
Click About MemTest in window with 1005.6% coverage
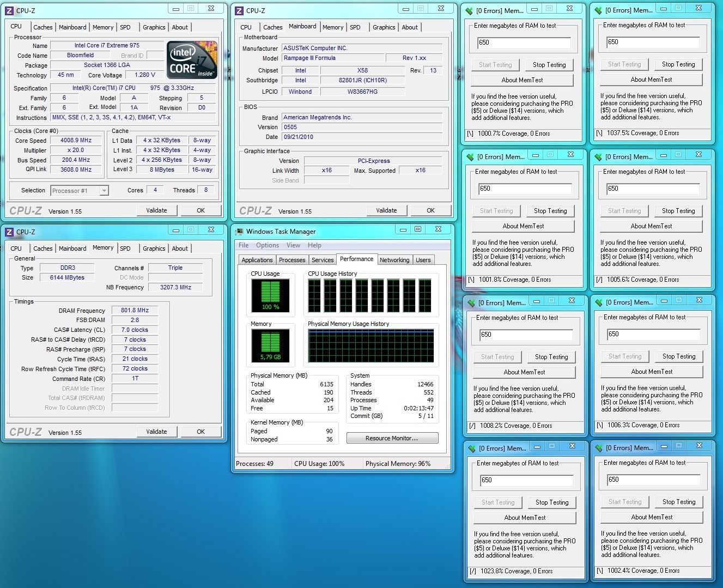pyautogui.click(x=651, y=226)
